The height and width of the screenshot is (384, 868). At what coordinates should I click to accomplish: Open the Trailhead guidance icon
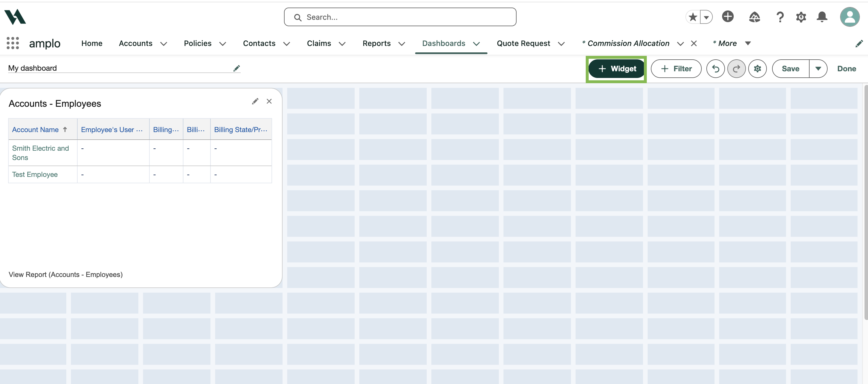754,17
